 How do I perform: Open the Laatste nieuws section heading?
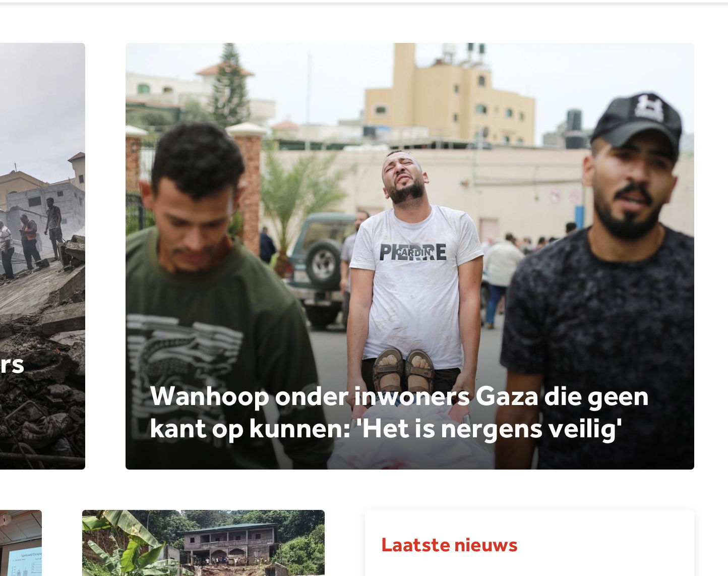tap(449, 545)
